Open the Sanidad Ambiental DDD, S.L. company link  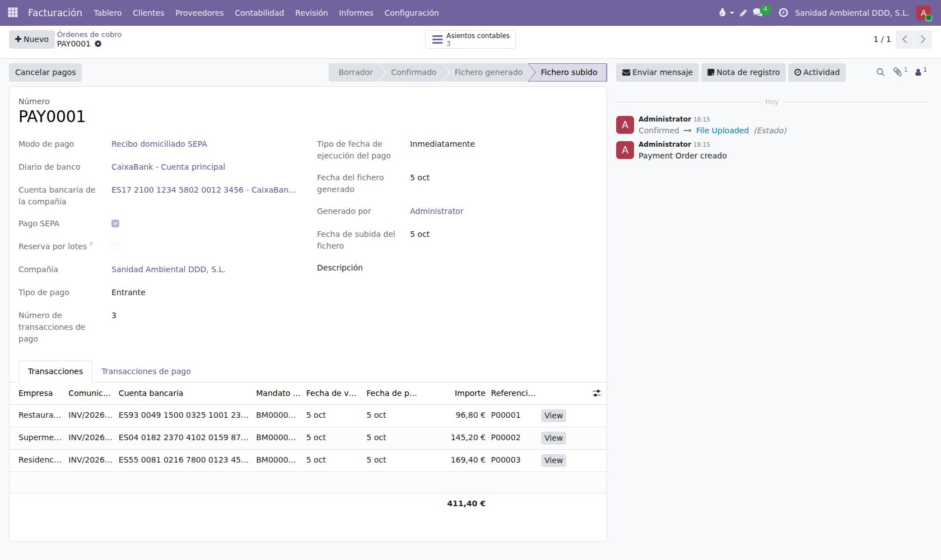168,269
